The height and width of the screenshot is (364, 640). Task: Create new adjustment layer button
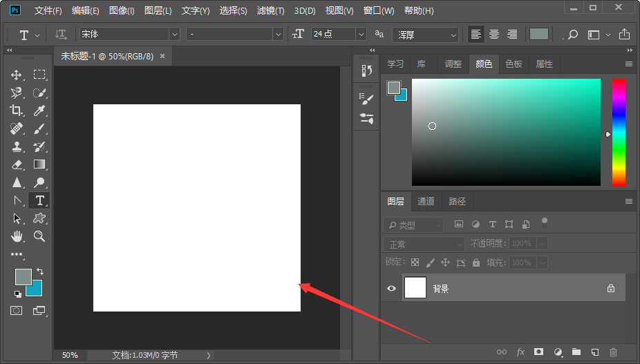pyautogui.click(x=558, y=352)
